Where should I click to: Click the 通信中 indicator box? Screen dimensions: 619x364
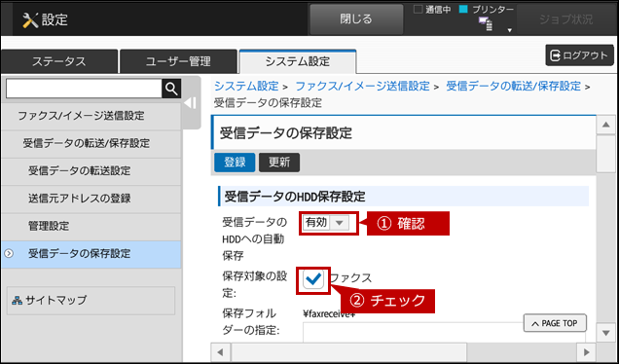pos(418,9)
